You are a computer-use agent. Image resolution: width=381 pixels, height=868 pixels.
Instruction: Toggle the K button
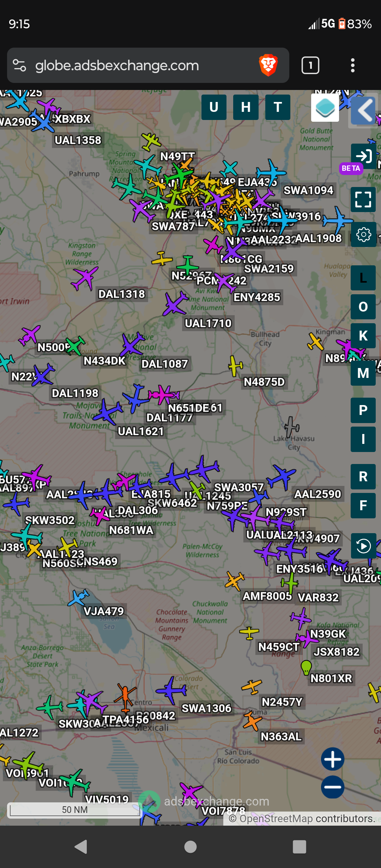click(x=363, y=336)
